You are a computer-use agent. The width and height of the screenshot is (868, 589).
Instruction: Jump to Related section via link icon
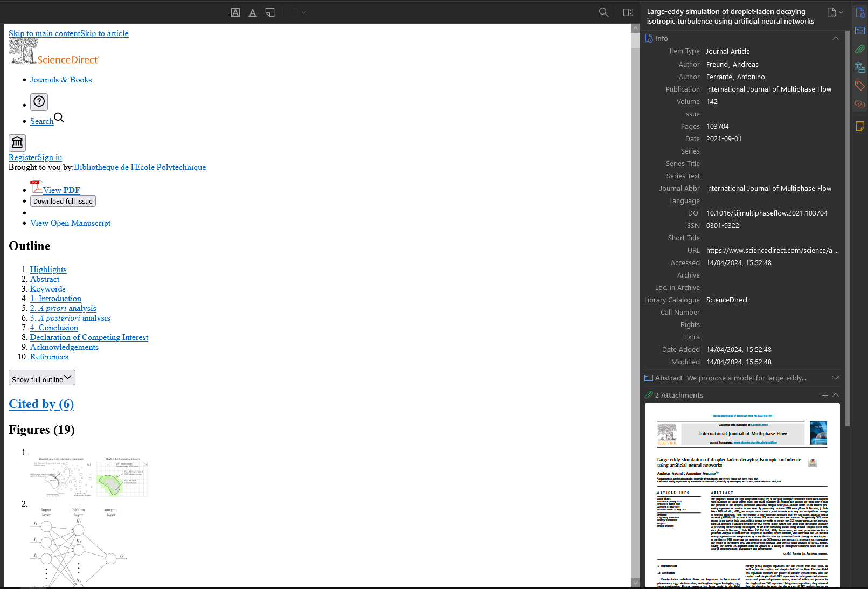pyautogui.click(x=860, y=104)
